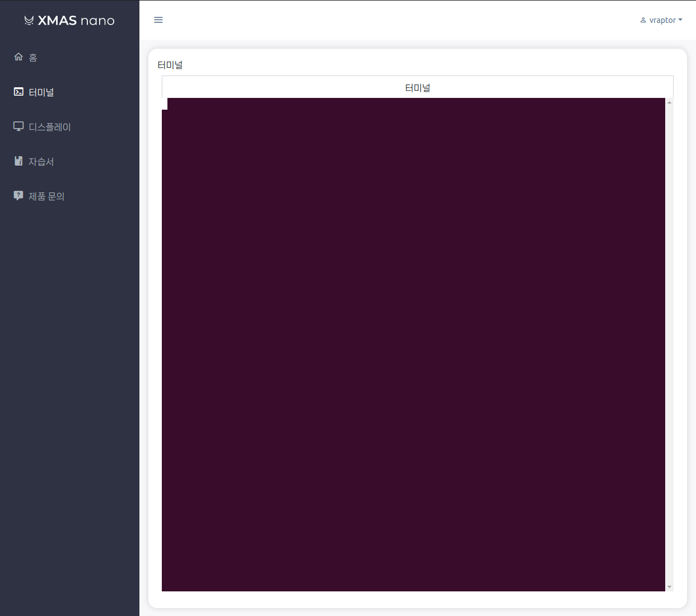Click the XMAS nano logo
Viewport: 696px width, 616px height.
pos(69,21)
